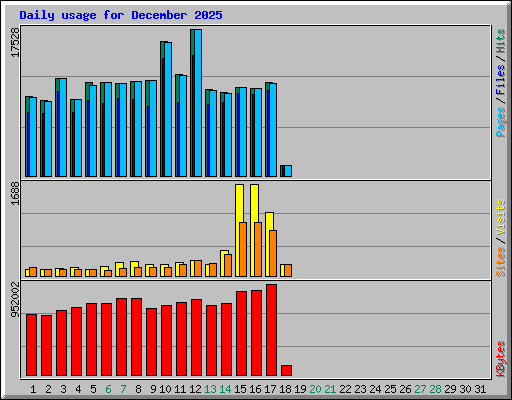The image size is (512, 400).
Task: Click day 23 on the date axis
Action: (361, 389)
